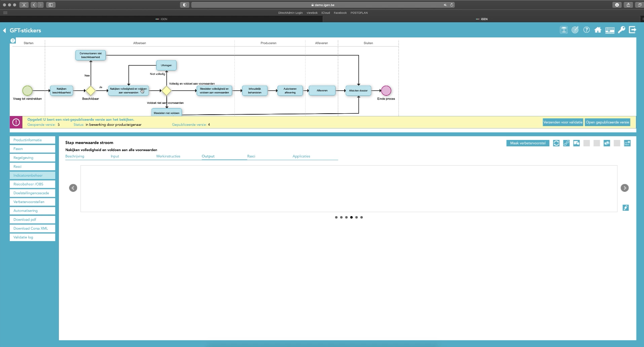Open the DirectAdmin Login bookmark
The width and height of the screenshot is (644, 347).
point(290,13)
